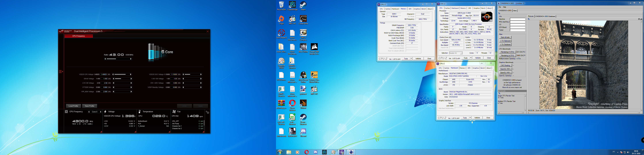Click the Save Profile button

pyautogui.click(x=90, y=106)
